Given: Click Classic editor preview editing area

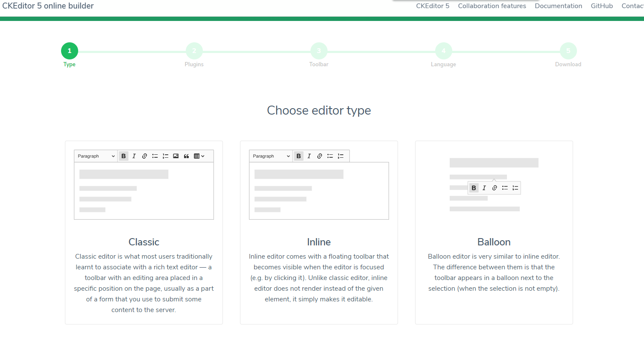Looking at the screenshot, I should tap(144, 191).
